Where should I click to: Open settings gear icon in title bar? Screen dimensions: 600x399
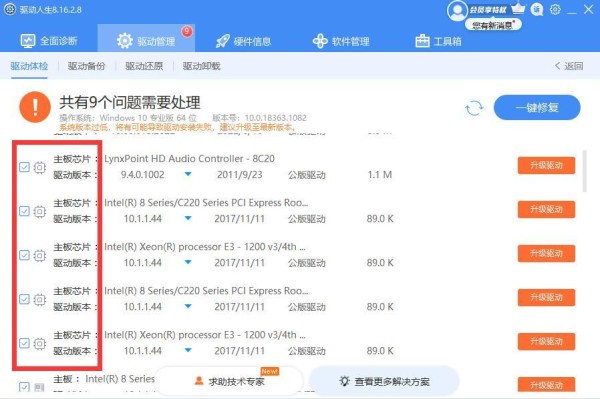[x=555, y=10]
